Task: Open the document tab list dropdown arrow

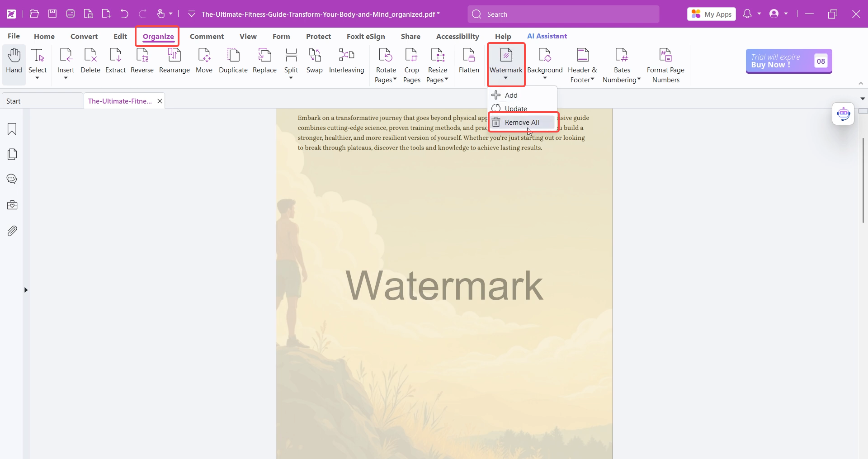Action: click(x=863, y=99)
